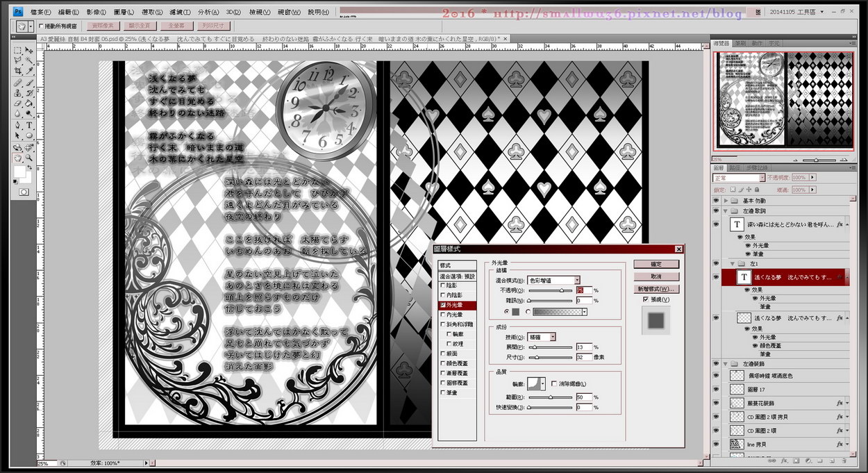Expand the 基本 勿動 layer group

tap(726, 200)
